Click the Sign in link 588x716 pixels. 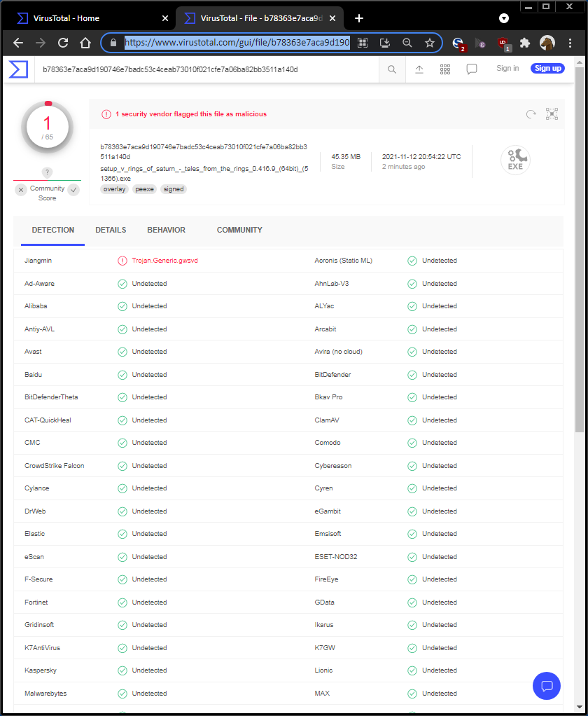pos(507,69)
